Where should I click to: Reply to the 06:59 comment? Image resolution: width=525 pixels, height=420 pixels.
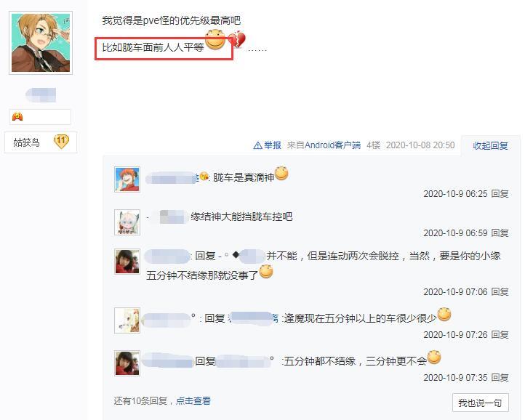tap(500, 233)
